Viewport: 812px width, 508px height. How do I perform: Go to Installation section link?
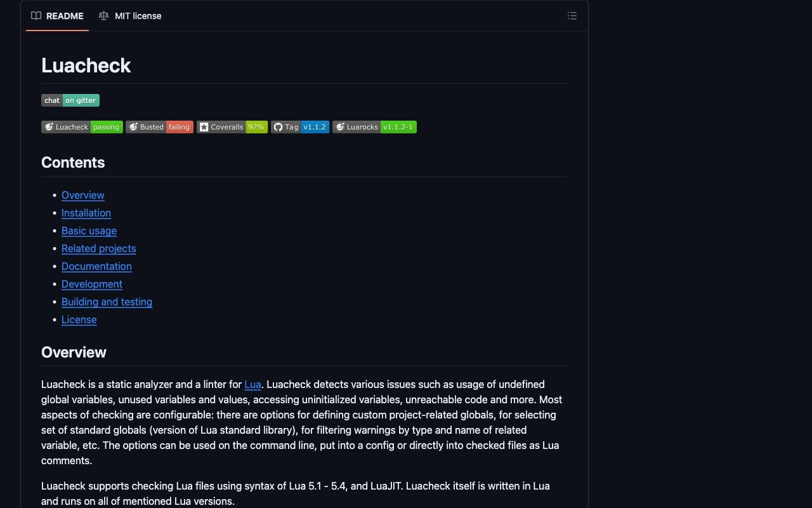point(86,213)
